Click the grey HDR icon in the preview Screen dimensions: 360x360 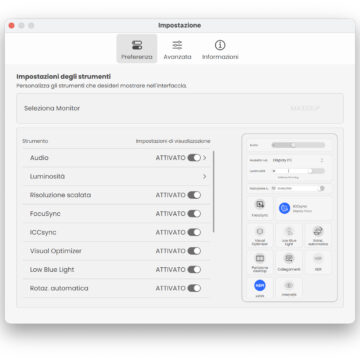pos(318,258)
